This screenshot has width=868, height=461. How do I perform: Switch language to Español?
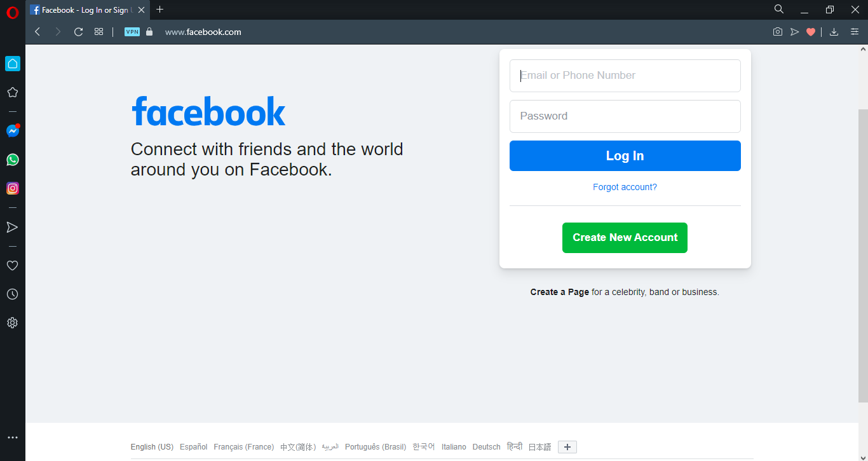194,447
